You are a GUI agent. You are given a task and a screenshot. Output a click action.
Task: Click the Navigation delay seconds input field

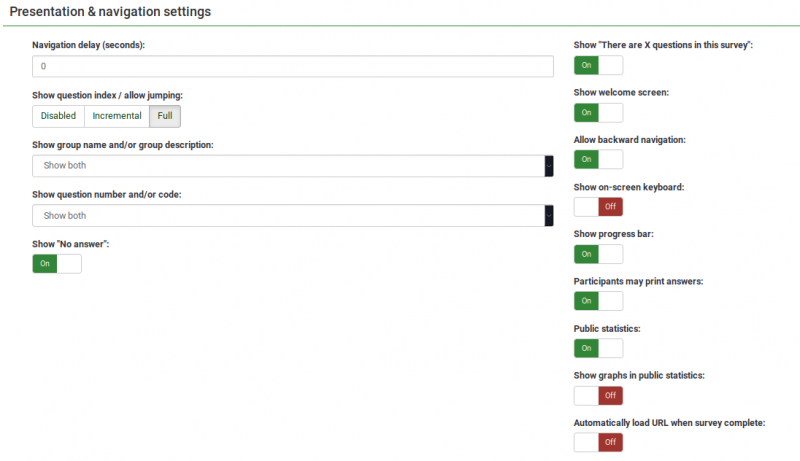click(x=292, y=67)
